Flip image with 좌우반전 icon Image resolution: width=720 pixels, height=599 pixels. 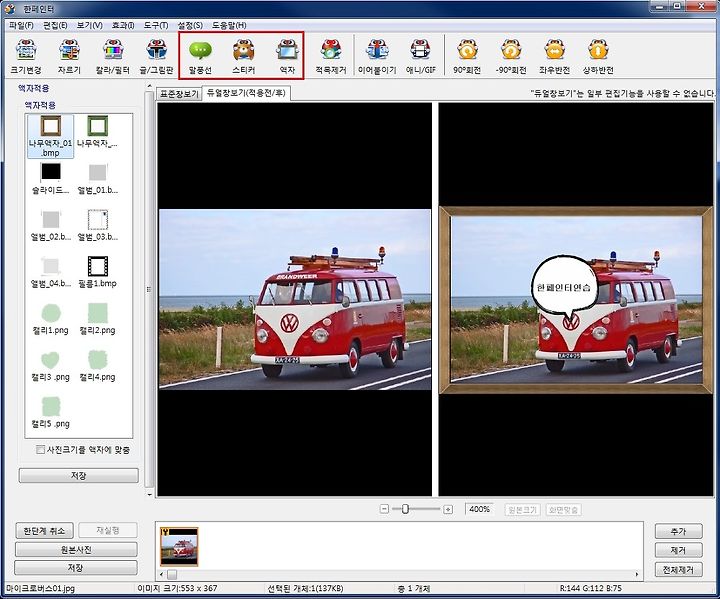[554, 57]
